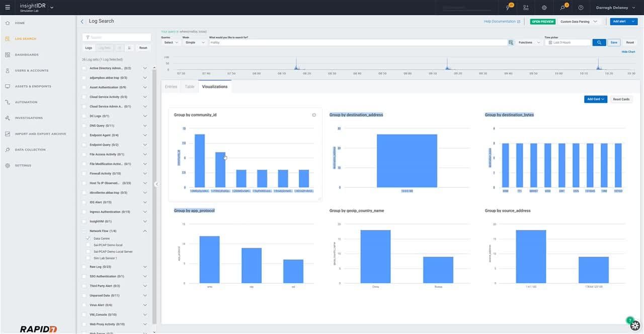
Task: Check the Raw Log log set
Action: tap(84, 266)
